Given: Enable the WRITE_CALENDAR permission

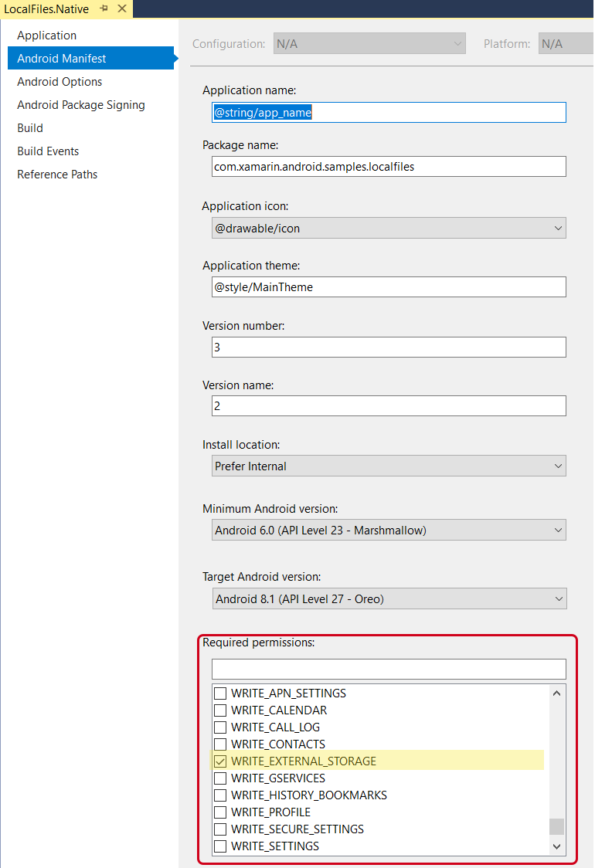Looking at the screenshot, I should [221, 710].
